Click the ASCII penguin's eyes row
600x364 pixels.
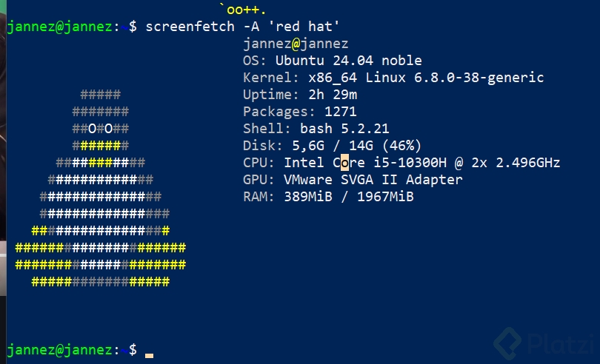(101, 128)
